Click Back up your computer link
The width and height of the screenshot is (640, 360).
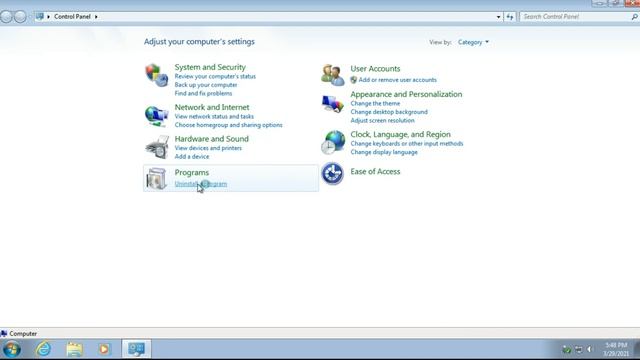click(x=206, y=85)
